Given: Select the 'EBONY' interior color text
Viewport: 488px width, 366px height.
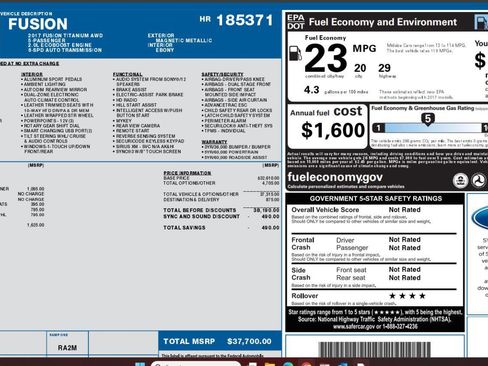Looking at the screenshot, I should (x=165, y=50).
